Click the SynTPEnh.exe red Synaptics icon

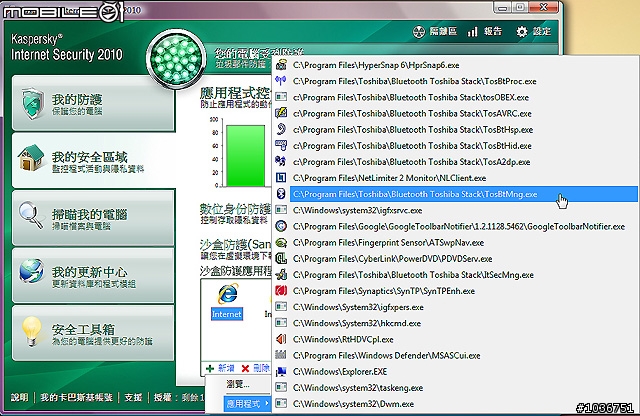click(x=281, y=291)
